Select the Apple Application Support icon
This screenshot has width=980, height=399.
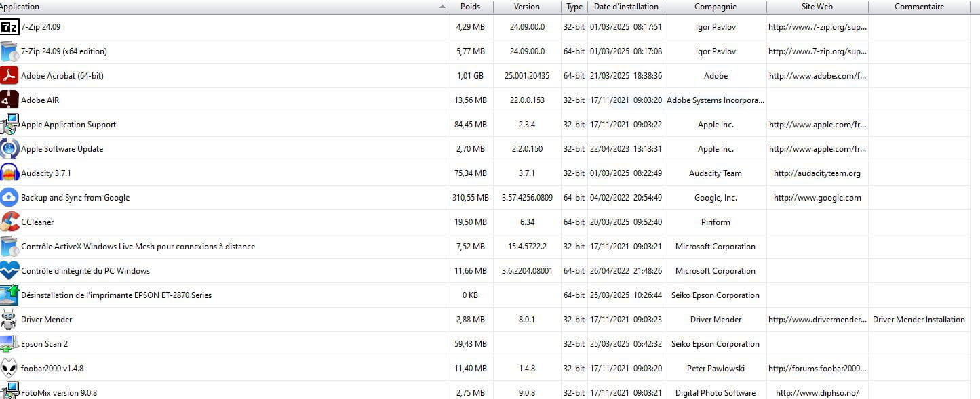click(x=9, y=125)
